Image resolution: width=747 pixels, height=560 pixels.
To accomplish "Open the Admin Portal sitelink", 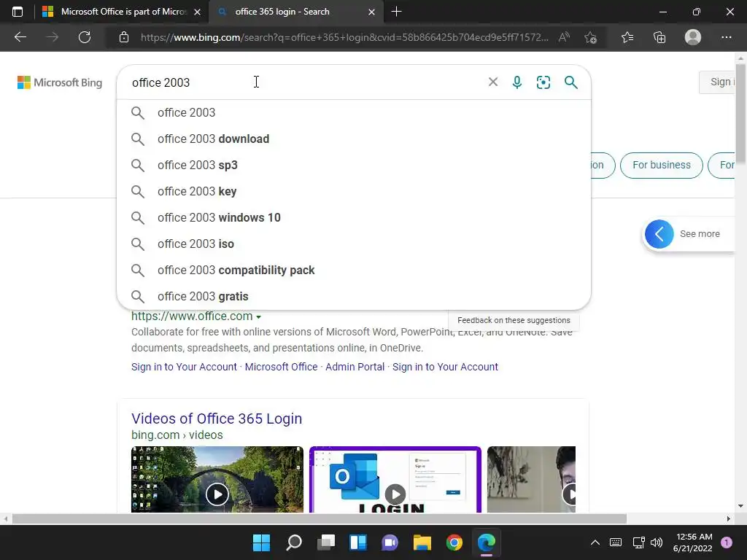I will click(x=355, y=367).
